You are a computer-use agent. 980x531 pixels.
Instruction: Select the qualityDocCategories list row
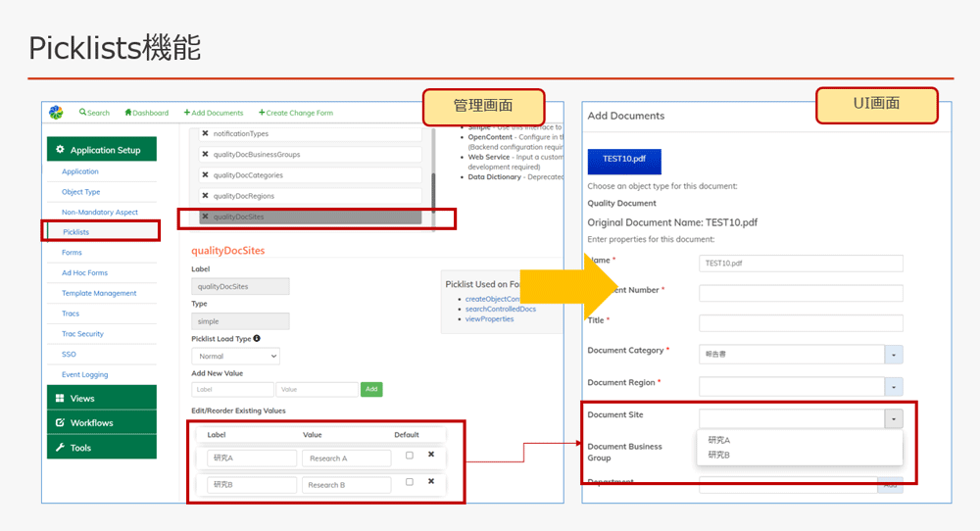pyautogui.click(x=311, y=175)
